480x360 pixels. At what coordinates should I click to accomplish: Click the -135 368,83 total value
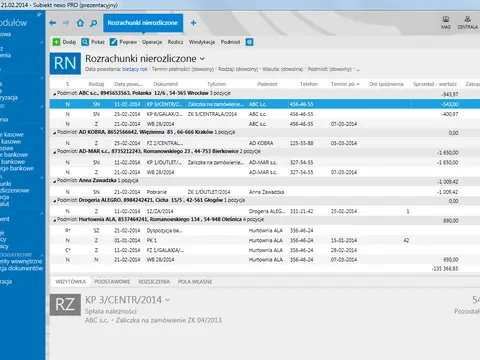tap(445, 268)
